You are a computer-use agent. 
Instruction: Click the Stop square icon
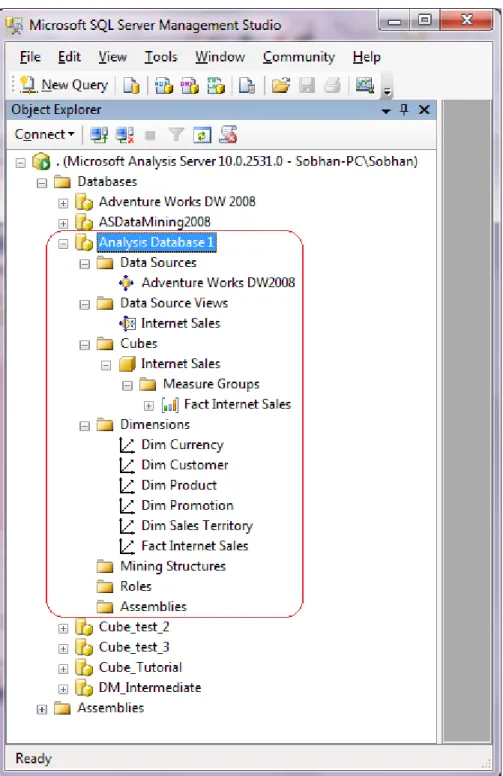pos(151,135)
